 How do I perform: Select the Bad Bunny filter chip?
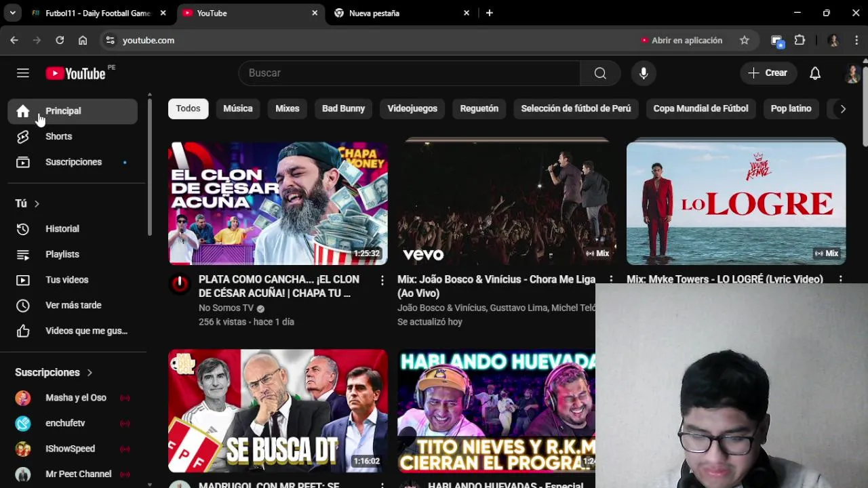343,108
